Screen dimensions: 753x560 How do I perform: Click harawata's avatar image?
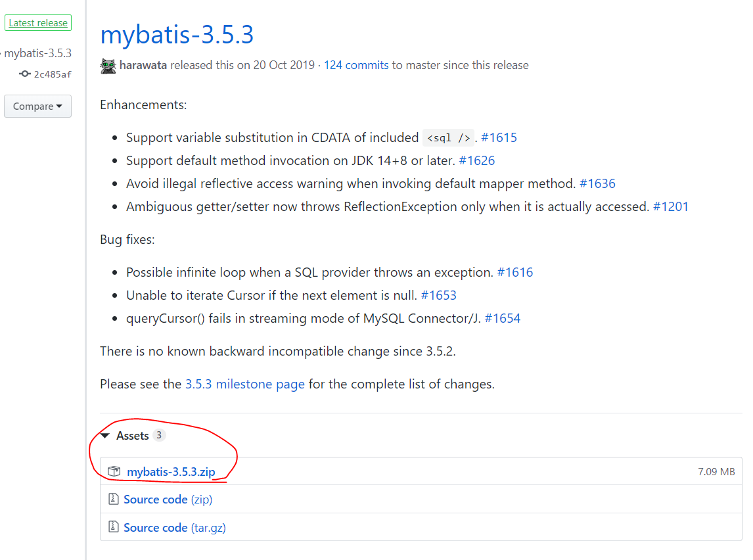108,66
